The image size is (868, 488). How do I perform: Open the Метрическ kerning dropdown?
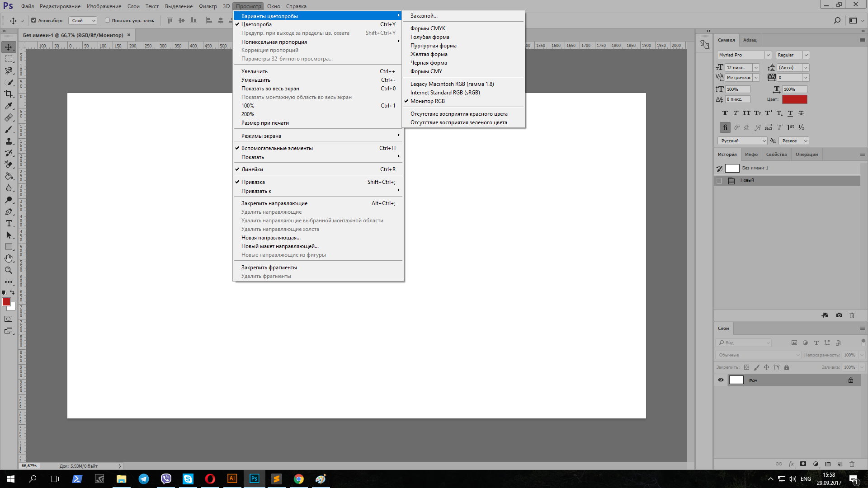(x=756, y=77)
